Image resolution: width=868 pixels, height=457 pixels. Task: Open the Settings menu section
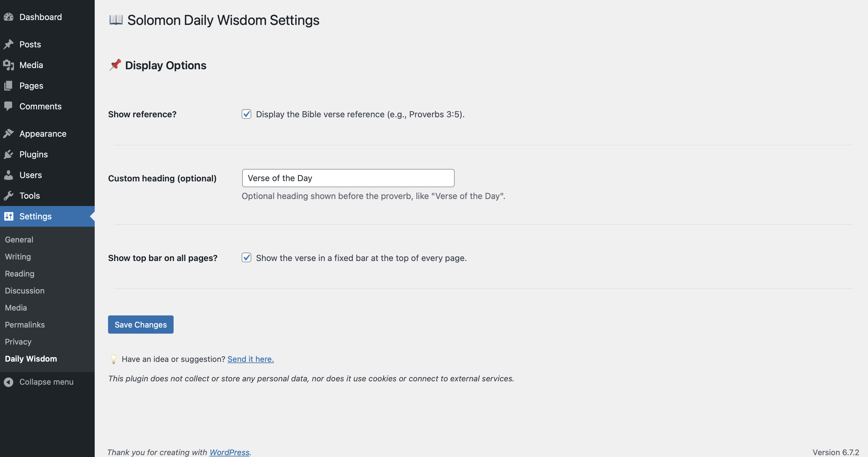pos(36,216)
